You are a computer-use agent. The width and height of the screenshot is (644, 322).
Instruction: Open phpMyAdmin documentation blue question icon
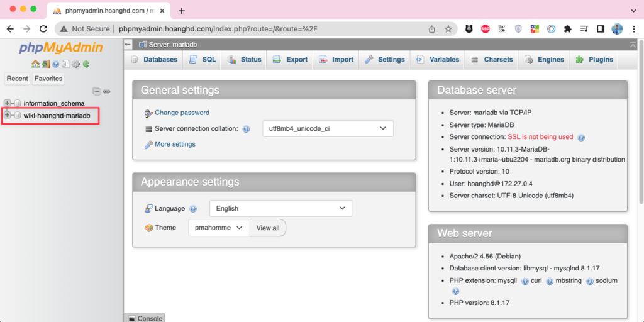pos(56,64)
